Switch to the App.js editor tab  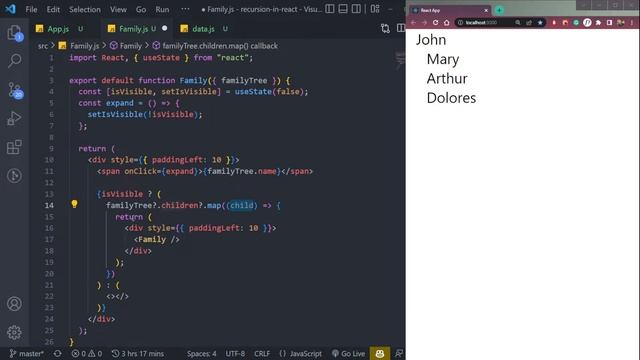coord(59,29)
